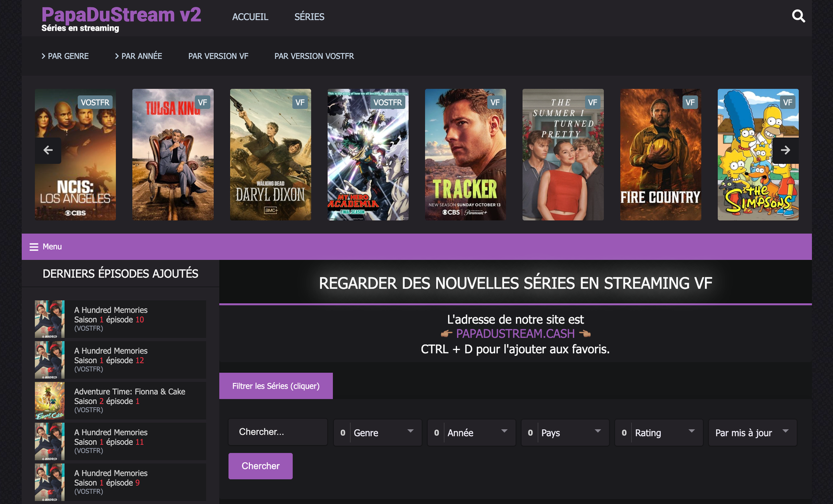Click the carousel left arrow
Viewport: 833px width, 504px height.
click(x=48, y=150)
